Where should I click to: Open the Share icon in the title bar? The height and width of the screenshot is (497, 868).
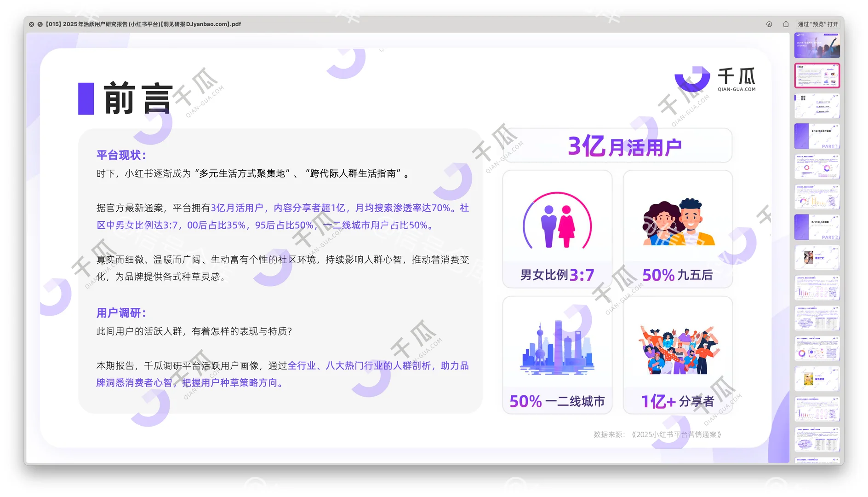click(786, 24)
